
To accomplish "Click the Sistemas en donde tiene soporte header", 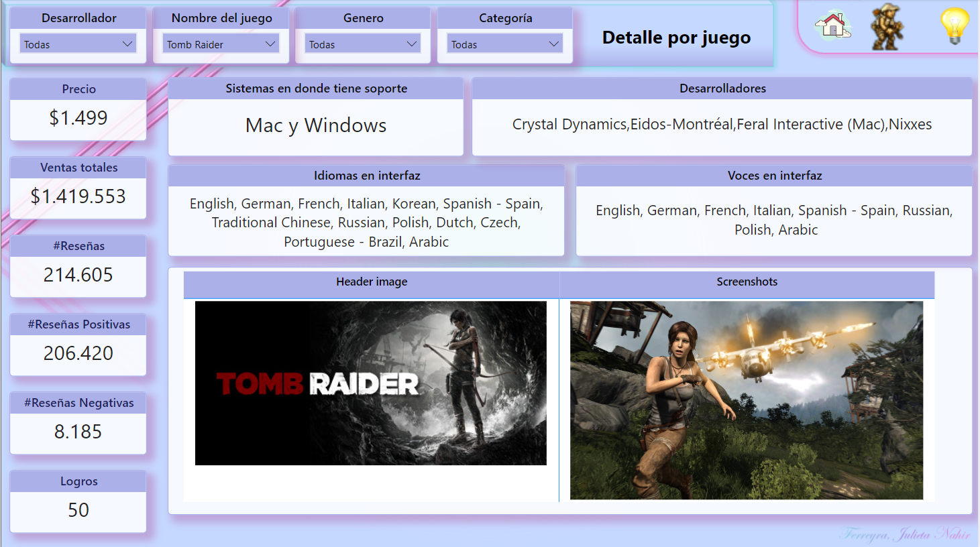I will [316, 88].
